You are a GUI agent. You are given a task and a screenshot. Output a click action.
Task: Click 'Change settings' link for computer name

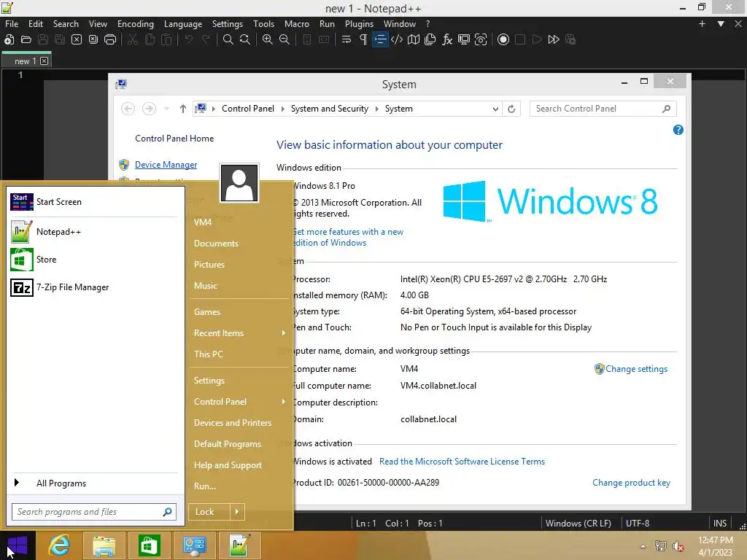(x=636, y=369)
